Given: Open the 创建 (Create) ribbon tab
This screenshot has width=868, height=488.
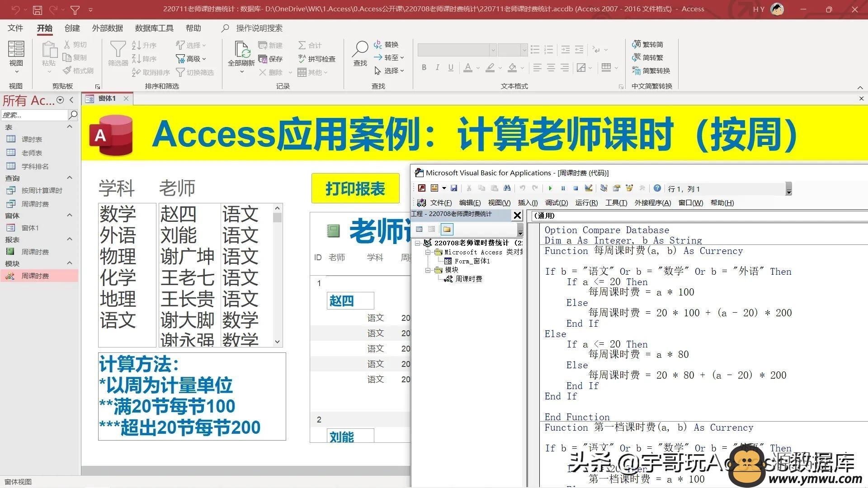Looking at the screenshot, I should 72,28.
